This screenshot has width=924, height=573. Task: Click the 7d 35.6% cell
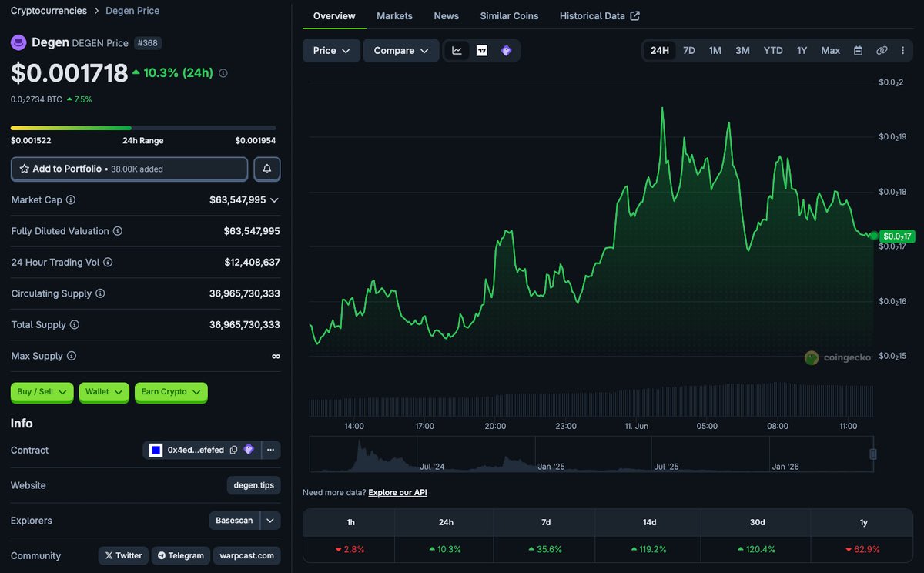(546, 549)
